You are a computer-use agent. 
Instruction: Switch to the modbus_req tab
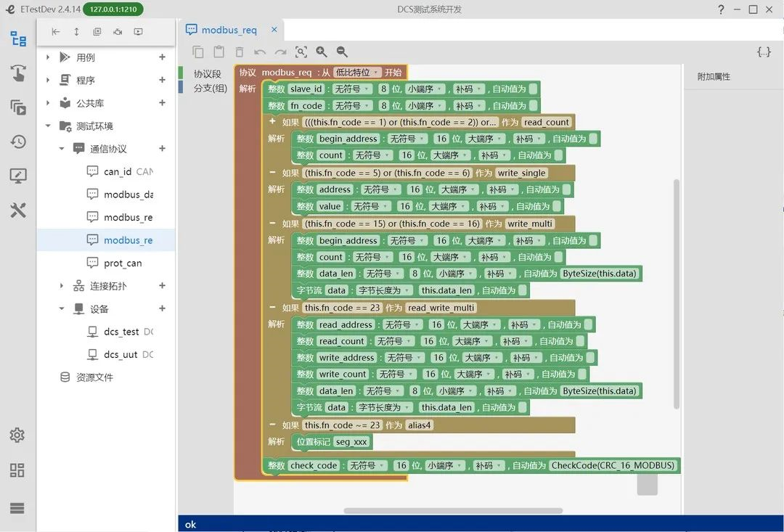coord(229,30)
